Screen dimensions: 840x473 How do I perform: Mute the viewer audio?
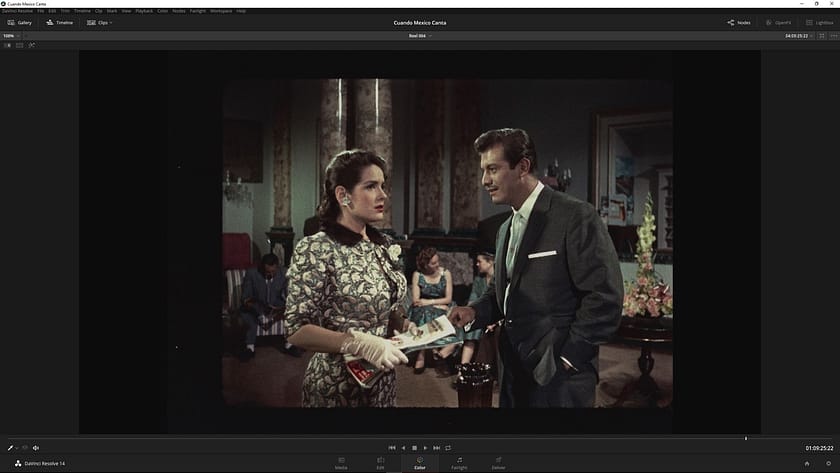tap(36, 448)
